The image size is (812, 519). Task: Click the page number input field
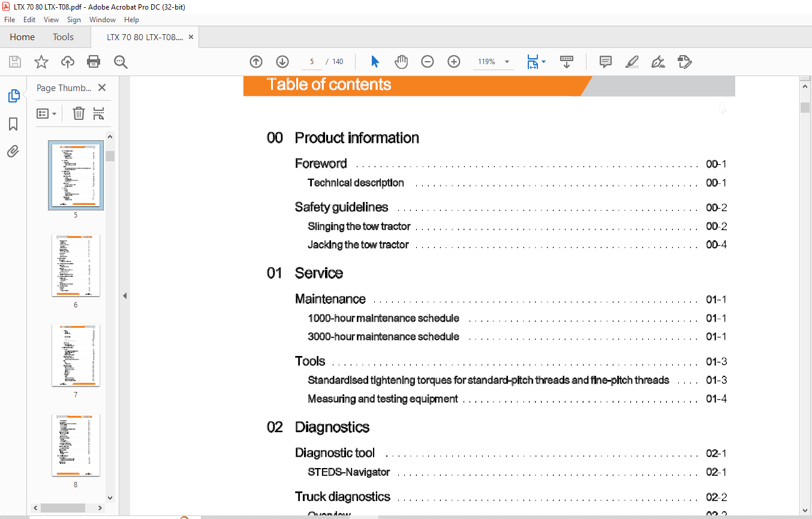(x=312, y=62)
